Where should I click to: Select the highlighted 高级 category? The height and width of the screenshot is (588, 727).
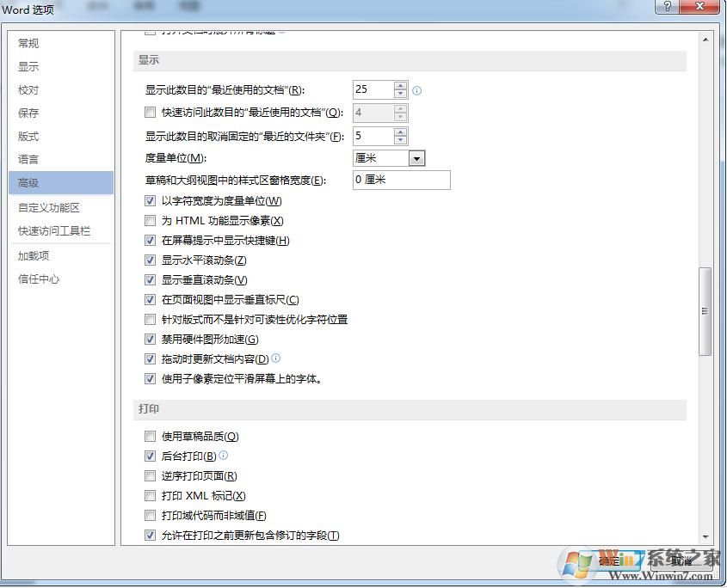pyautogui.click(x=61, y=182)
